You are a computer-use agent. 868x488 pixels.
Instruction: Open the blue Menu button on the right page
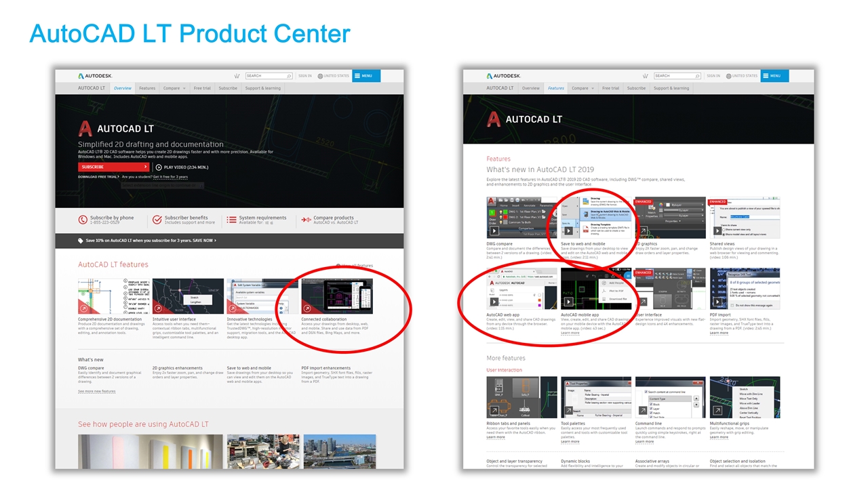pyautogui.click(x=774, y=76)
